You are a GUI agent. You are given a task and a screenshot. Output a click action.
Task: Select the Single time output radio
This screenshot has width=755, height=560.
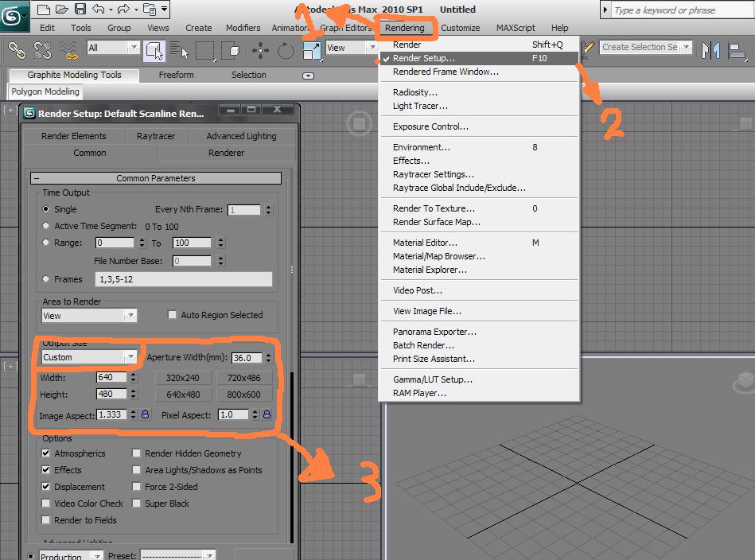pyautogui.click(x=45, y=208)
